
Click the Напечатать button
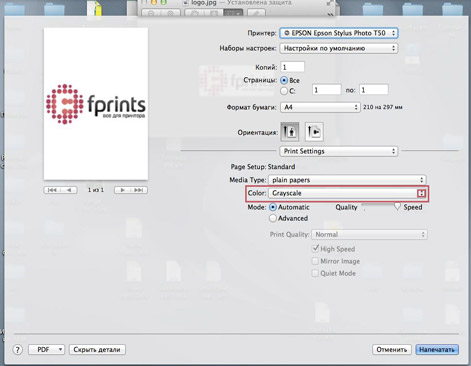point(437,350)
